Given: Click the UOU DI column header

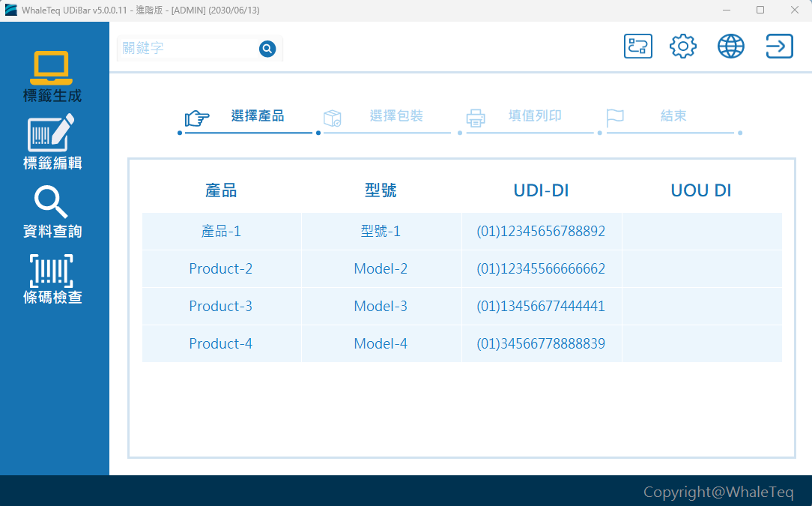Looking at the screenshot, I should coord(701,191).
